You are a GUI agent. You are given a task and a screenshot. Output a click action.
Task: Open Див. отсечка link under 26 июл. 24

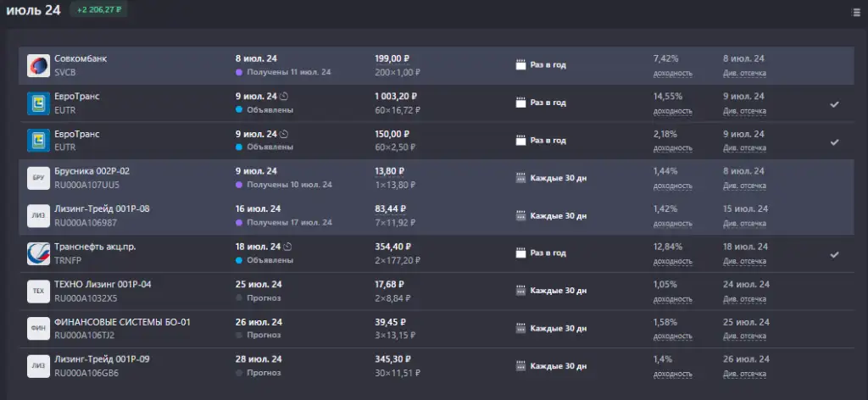[x=744, y=374]
